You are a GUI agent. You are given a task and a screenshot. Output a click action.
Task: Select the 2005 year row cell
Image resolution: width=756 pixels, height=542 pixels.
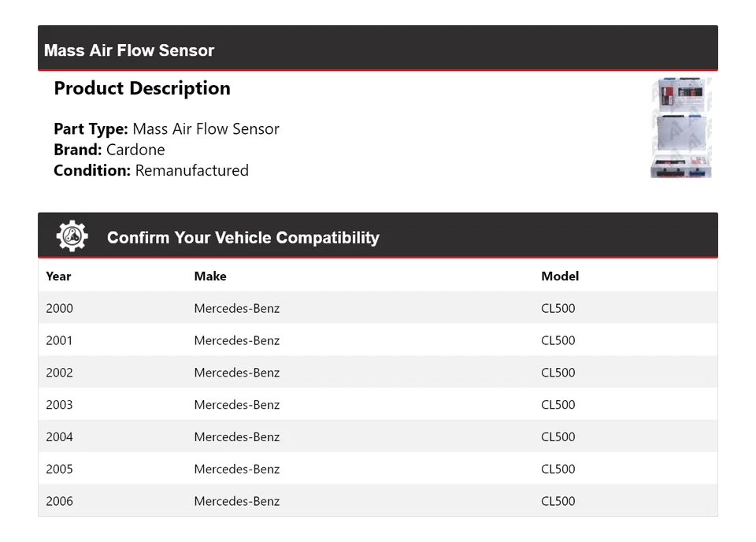click(59, 470)
